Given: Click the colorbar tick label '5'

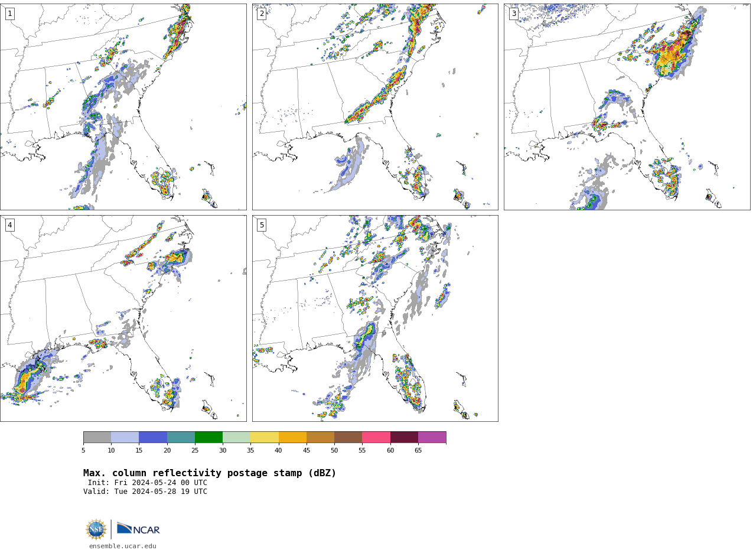Looking at the screenshot, I should (x=83, y=451).
